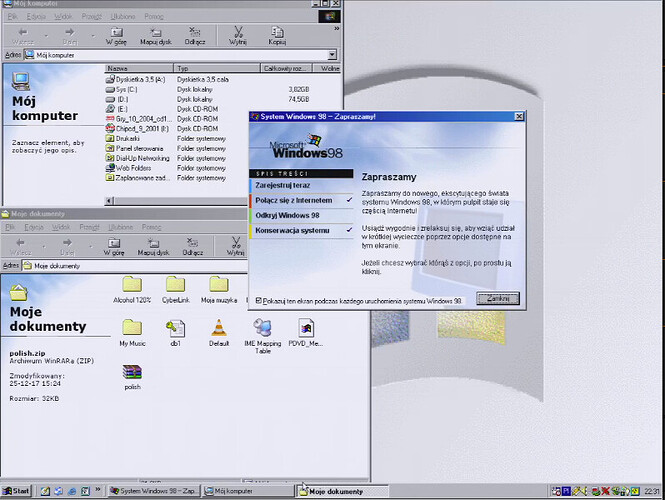Uncheck 'Pokazuj ten ekran' startup checkbox
665x500 pixels.
[260, 300]
